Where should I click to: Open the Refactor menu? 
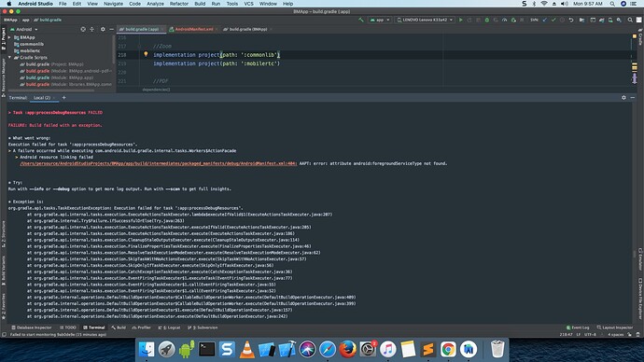(179, 4)
